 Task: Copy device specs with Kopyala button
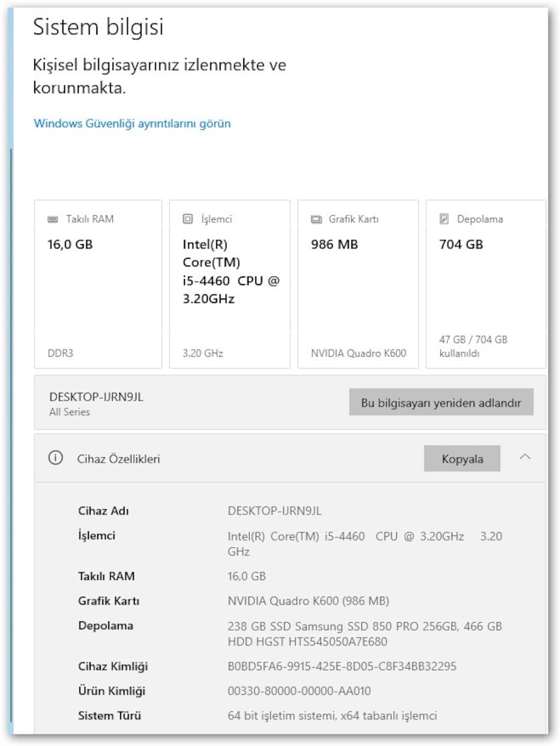[462, 459]
